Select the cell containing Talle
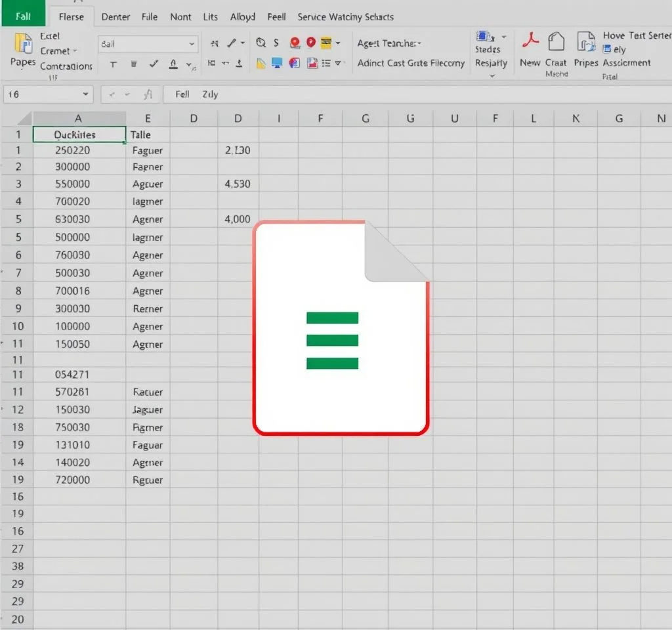Screen dimensions: 672x630 tap(148, 135)
